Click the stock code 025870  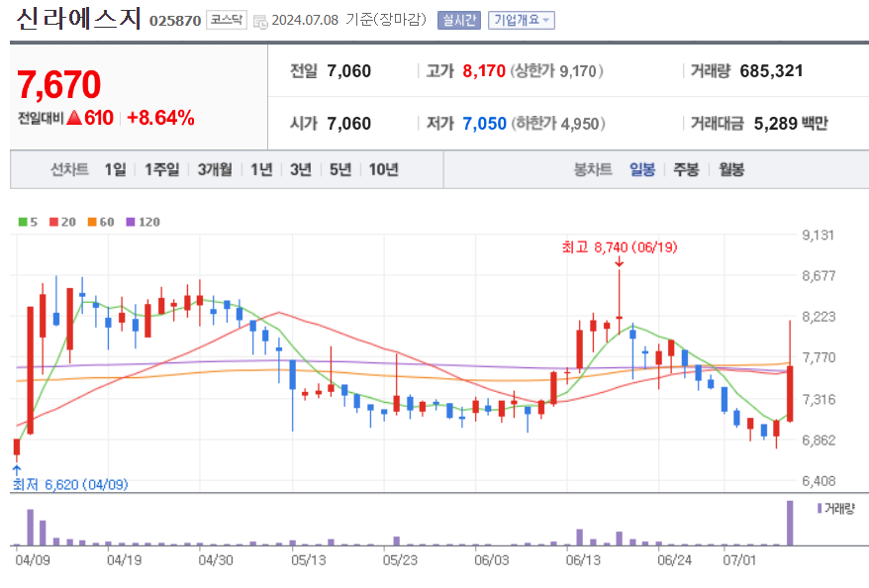coord(175,21)
